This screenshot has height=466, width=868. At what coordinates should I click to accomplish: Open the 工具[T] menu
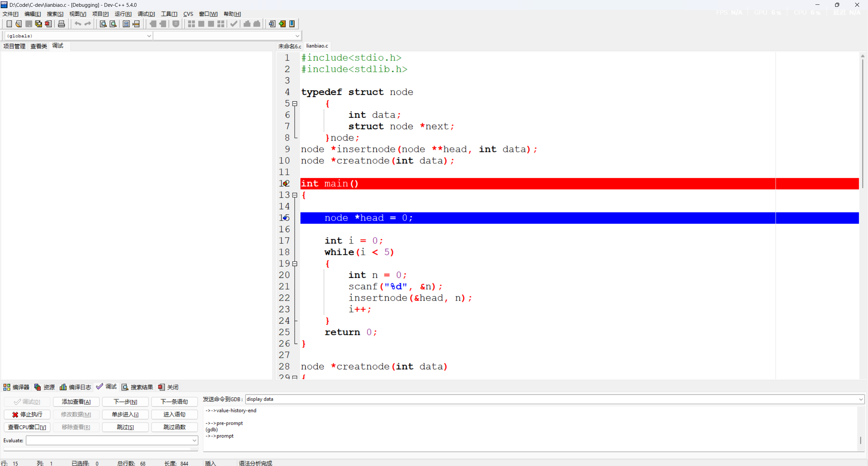click(169, 14)
